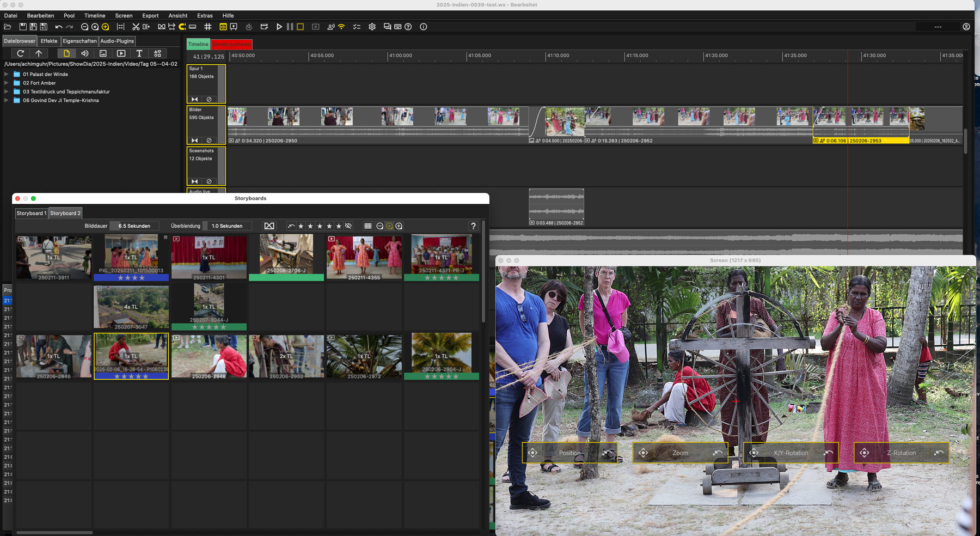Zoom in storyboard thumbnails with plus icon

pos(399,226)
